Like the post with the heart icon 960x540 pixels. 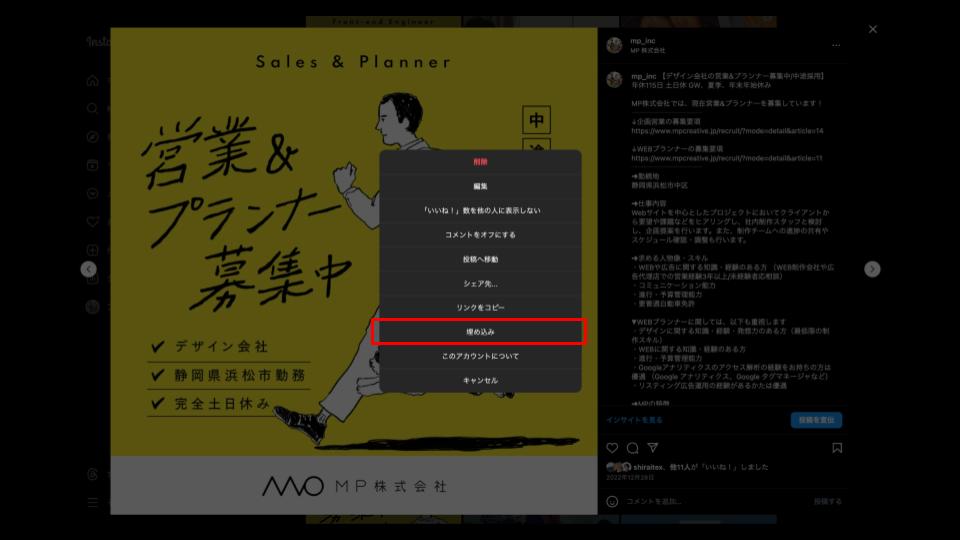point(612,448)
